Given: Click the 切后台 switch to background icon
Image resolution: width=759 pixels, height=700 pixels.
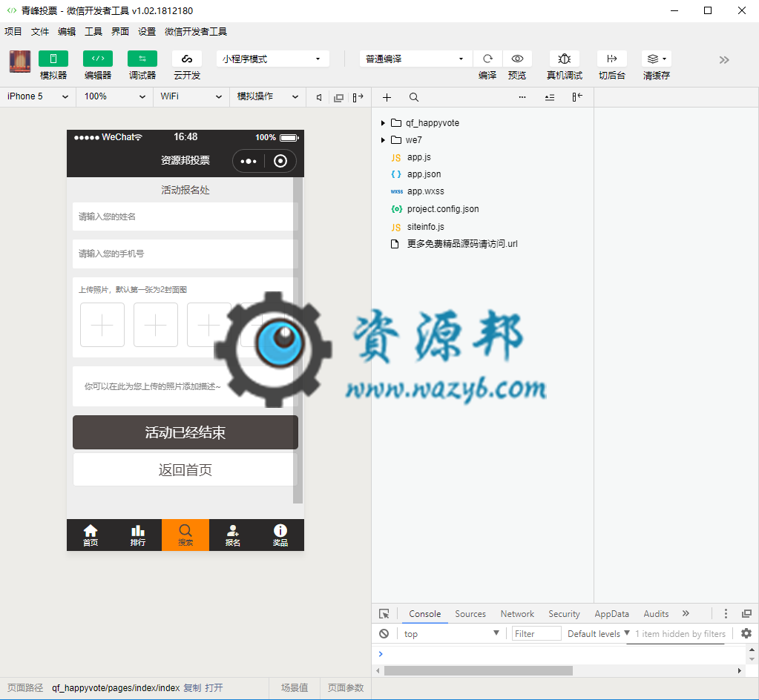Looking at the screenshot, I should coord(612,59).
